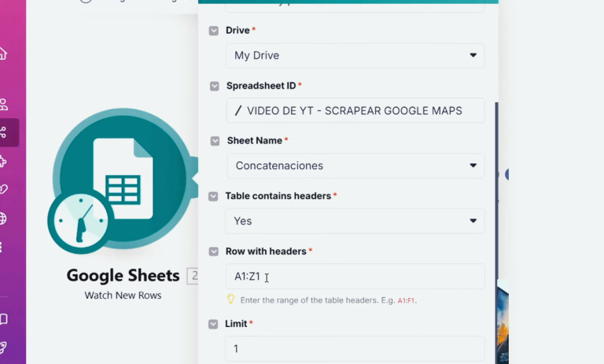Open the Templates puzzle icon in sidebar
The image size is (604, 364).
(4, 161)
